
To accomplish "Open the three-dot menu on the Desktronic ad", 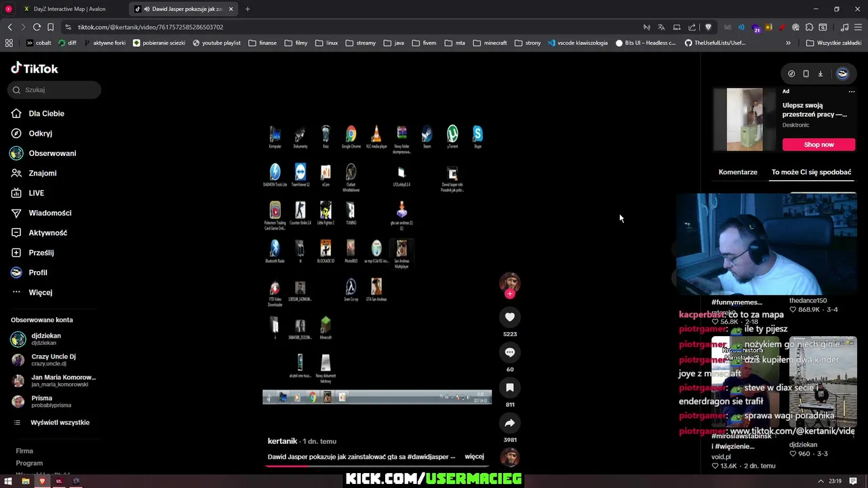I will 852,91.
